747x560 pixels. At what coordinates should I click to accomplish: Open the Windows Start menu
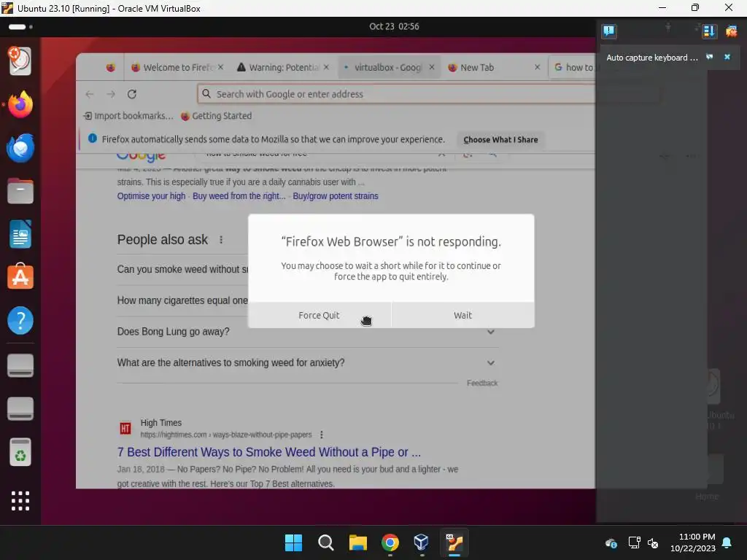tap(293, 542)
